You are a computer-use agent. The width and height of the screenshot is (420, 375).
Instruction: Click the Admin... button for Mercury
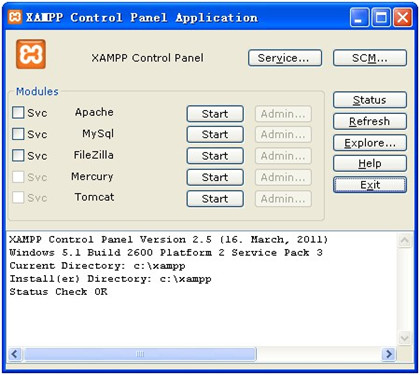pyautogui.click(x=283, y=177)
